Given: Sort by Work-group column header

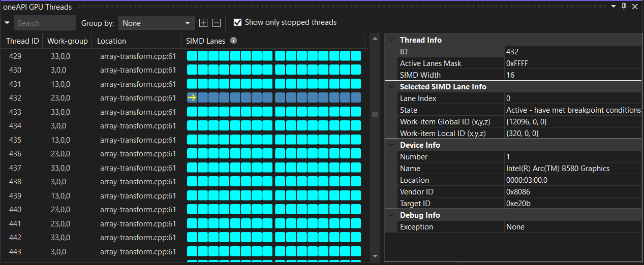Looking at the screenshot, I should coord(68,41).
